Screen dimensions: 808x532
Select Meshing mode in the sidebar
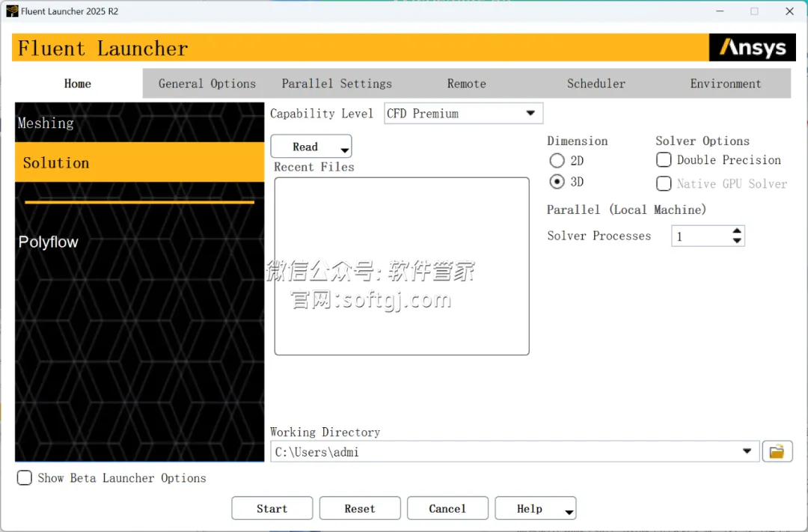coord(139,123)
